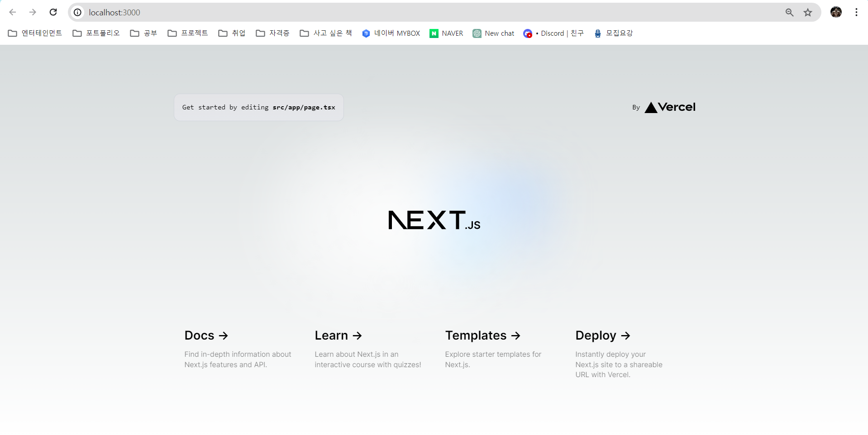The image size is (868, 435).
Task: Click the Next.js logo in the center
Action: click(x=434, y=220)
